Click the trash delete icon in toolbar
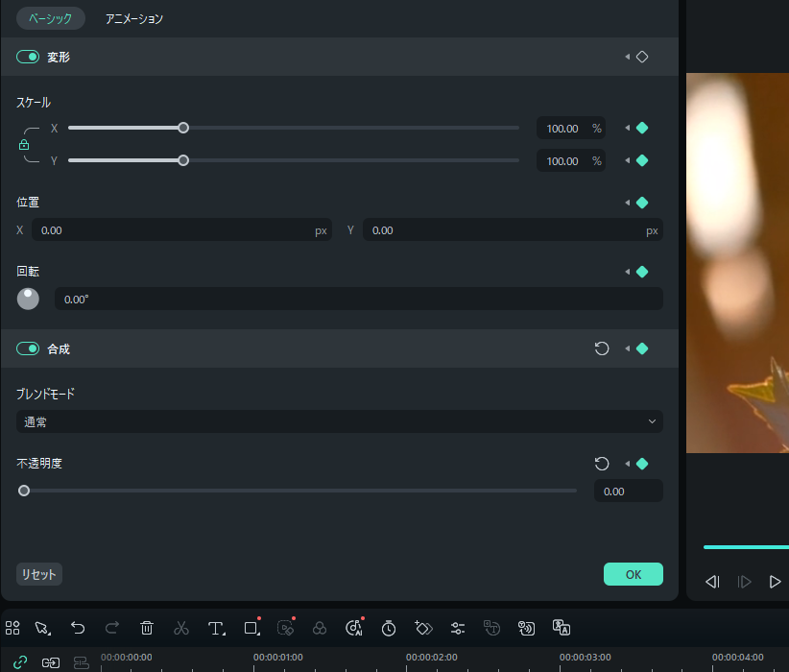789x672 pixels. coord(147,628)
